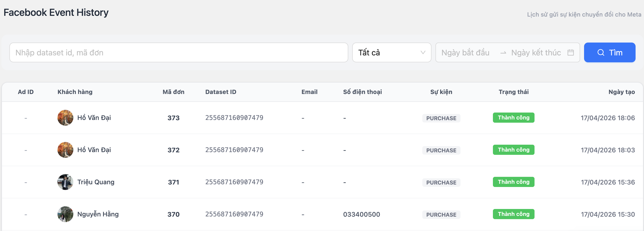Open order number 370
644x231 pixels.
[x=173, y=214]
